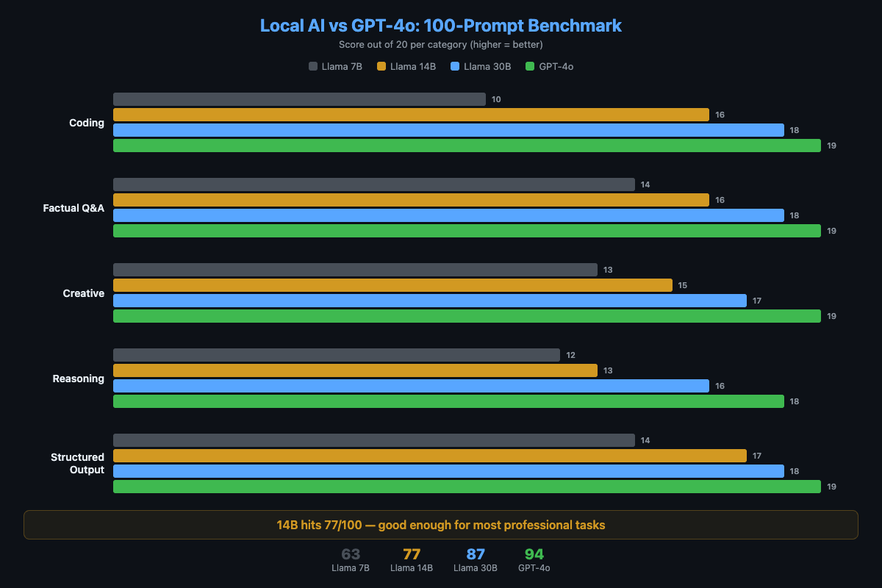Click the Reasoning Llama 7B gray bar
Image resolution: width=882 pixels, height=588 pixels.
coord(337,355)
